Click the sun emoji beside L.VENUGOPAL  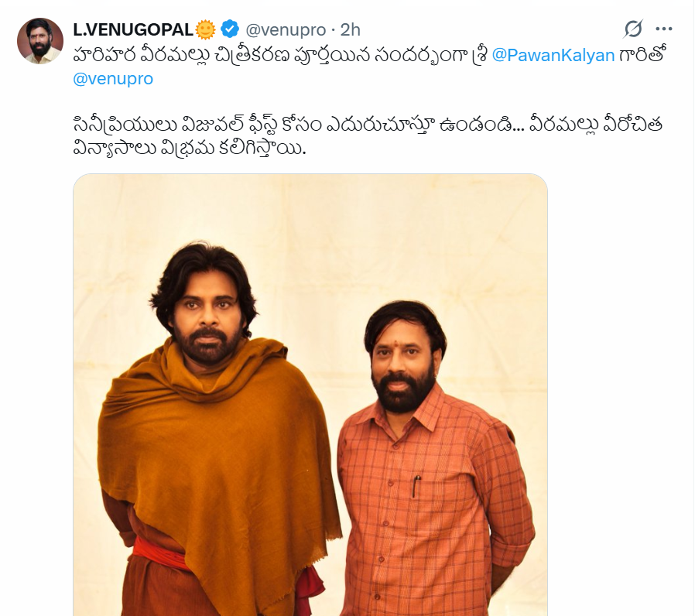click(x=205, y=29)
